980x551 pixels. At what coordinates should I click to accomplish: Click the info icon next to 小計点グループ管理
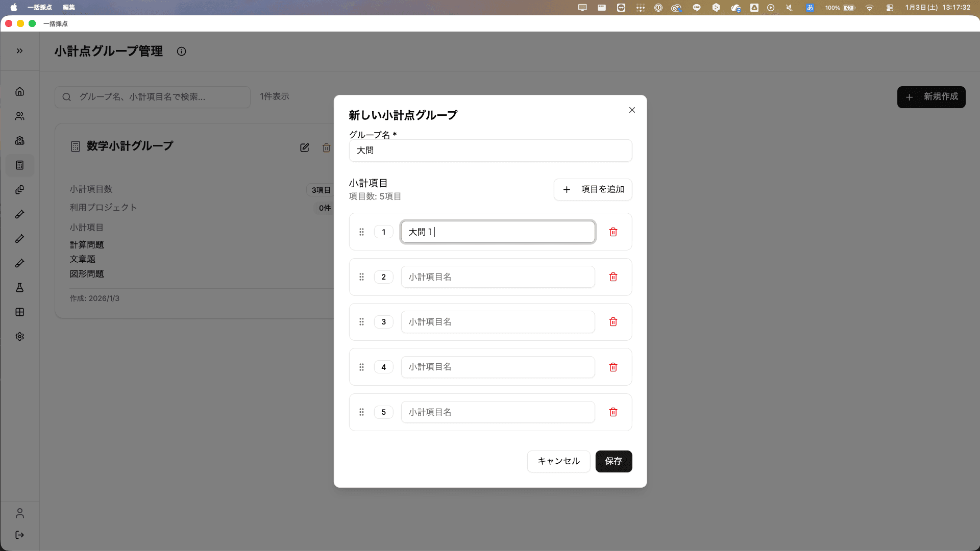point(182,51)
